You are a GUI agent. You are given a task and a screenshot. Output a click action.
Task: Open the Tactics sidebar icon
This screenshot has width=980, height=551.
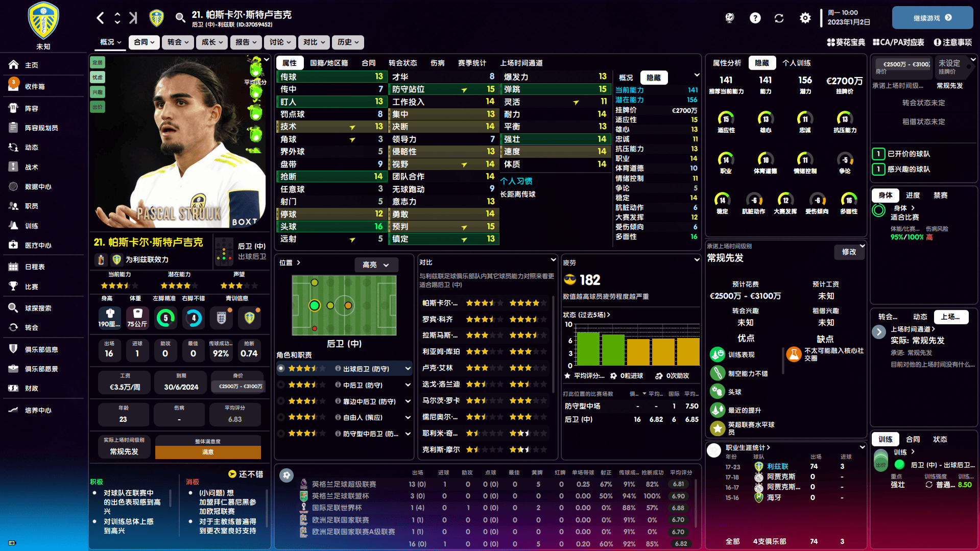[x=14, y=166]
